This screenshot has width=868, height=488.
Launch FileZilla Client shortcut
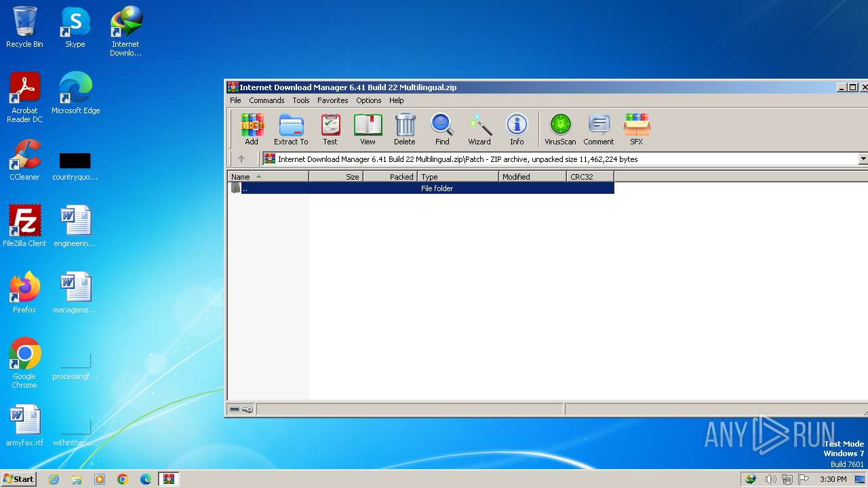24,226
